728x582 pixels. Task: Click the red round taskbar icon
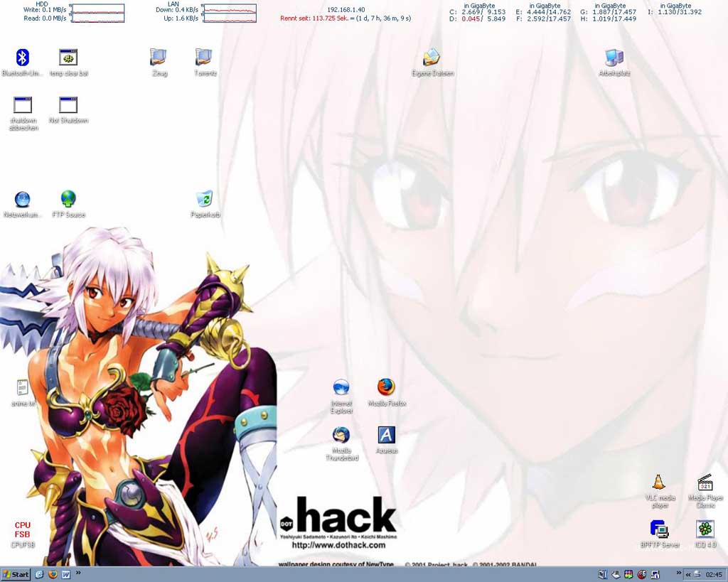642,575
